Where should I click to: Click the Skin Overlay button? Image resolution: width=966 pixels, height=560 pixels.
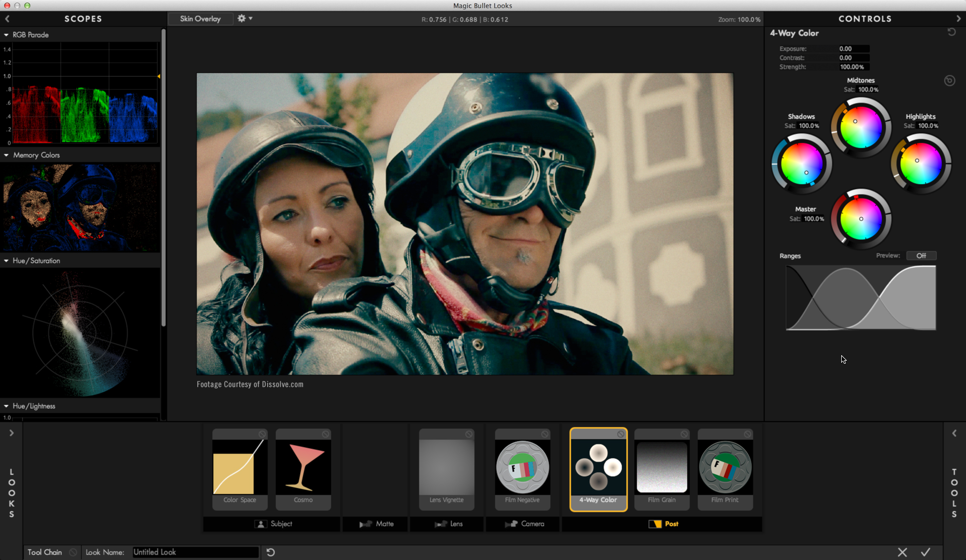(x=200, y=19)
